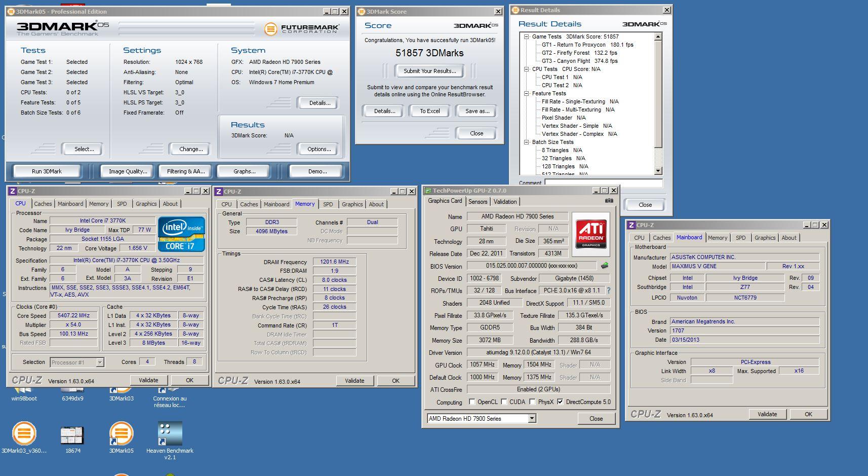This screenshot has width=868, height=476.
Task: Click the DRAM Frequency 1201.6 MHz value
Action: [x=334, y=262]
